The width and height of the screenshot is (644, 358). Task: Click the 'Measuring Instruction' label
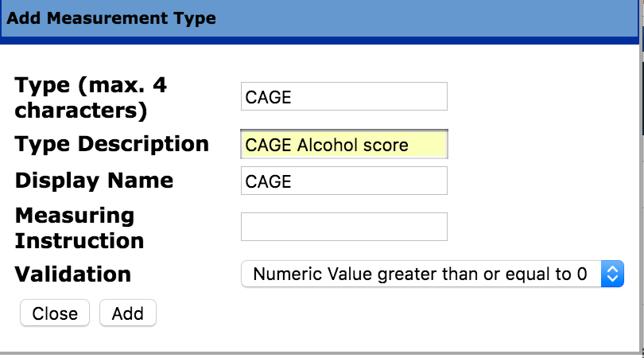coord(80,228)
